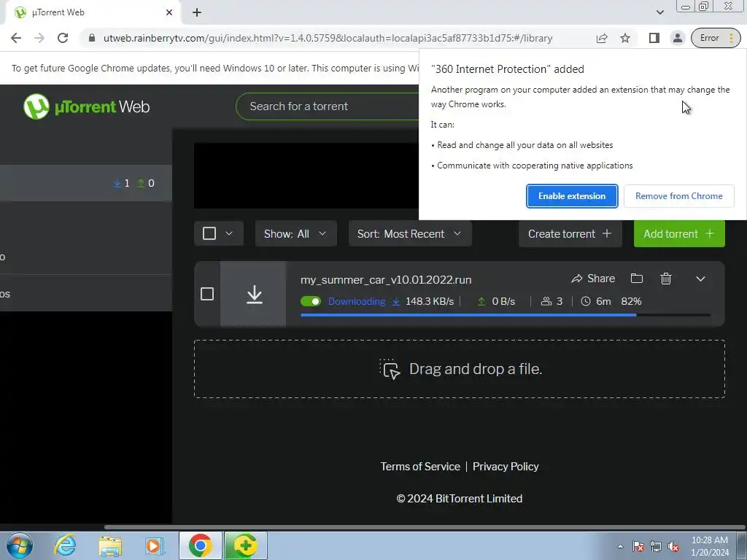Image resolution: width=747 pixels, height=560 pixels.
Task: Click the 148.3 KB/s download speed
Action: pos(429,301)
